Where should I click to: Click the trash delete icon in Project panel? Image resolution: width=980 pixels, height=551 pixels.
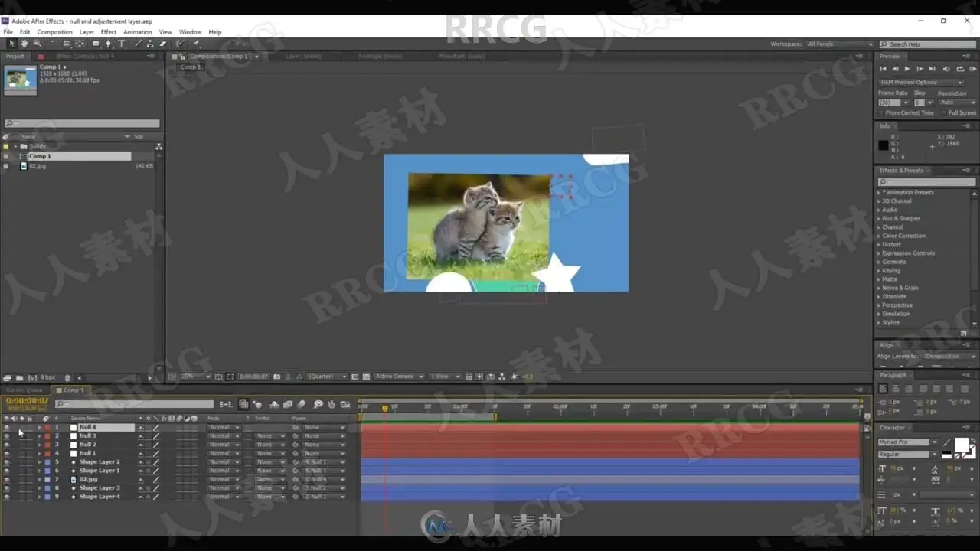click(67, 378)
